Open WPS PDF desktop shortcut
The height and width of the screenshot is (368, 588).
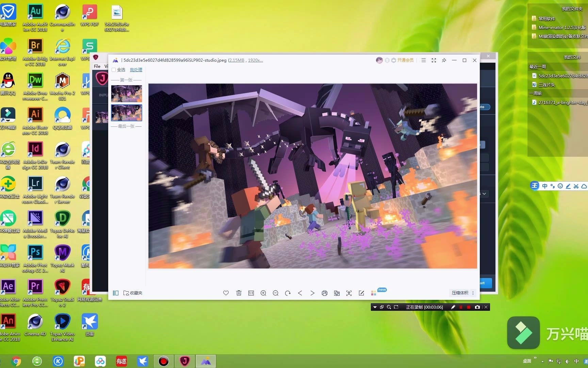[89, 15]
